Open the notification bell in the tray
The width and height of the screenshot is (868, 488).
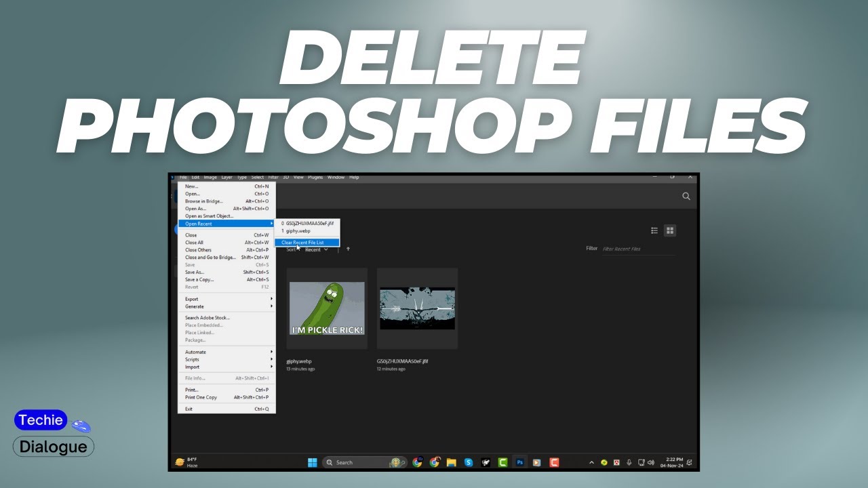point(690,462)
